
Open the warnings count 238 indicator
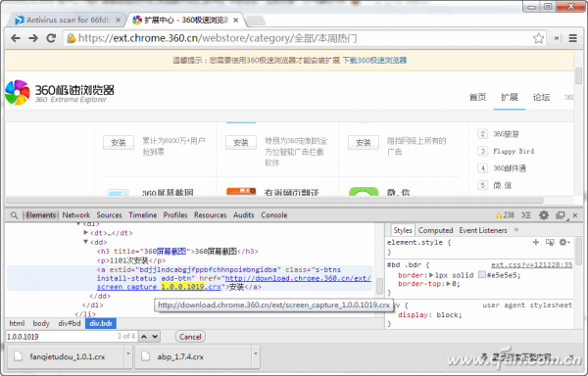pos(505,215)
